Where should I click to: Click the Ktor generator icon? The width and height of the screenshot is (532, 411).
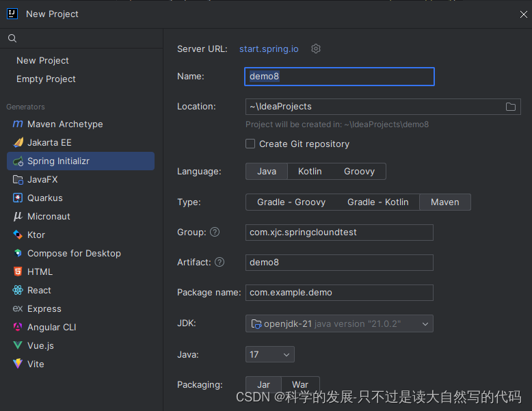pos(18,235)
